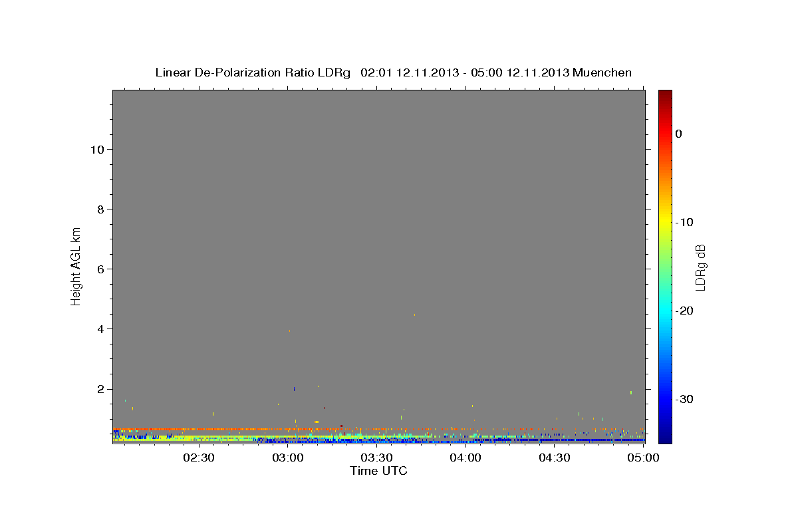
Task: Click the blue data band near 04:30
Action: [x=555, y=440]
